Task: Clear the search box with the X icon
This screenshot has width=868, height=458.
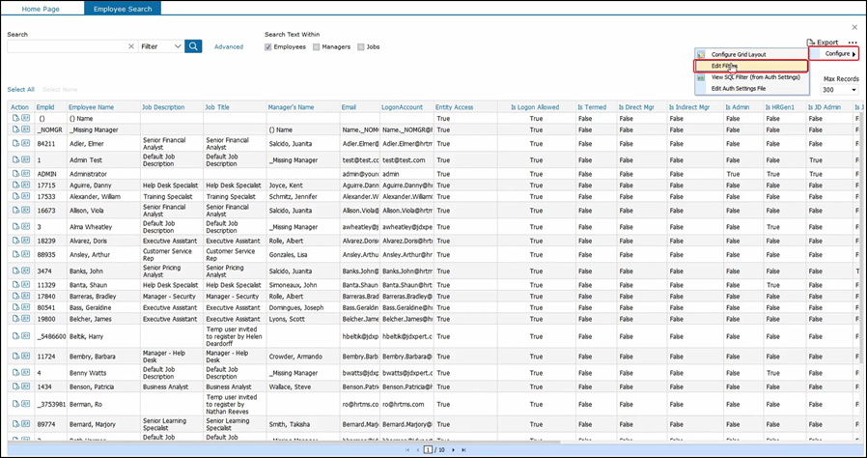Action: (131, 46)
